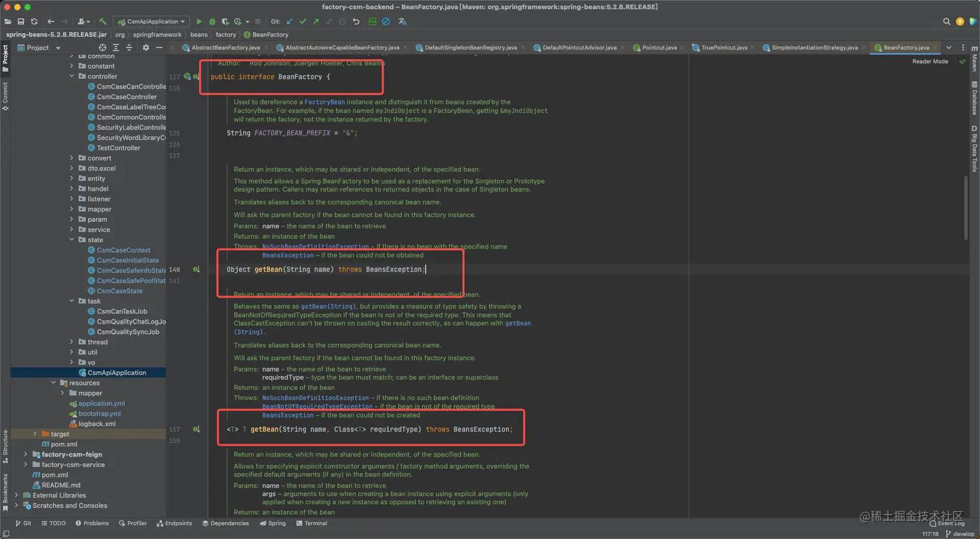
Task: Open Maven tool window on right edge
Action: (974, 60)
